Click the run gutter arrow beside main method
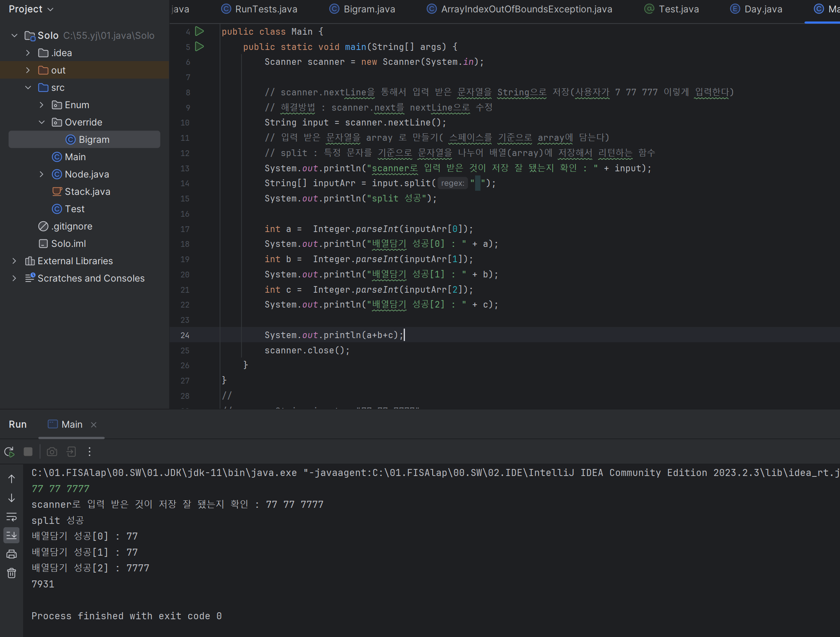Screen dimensions: 840x637 199,46
